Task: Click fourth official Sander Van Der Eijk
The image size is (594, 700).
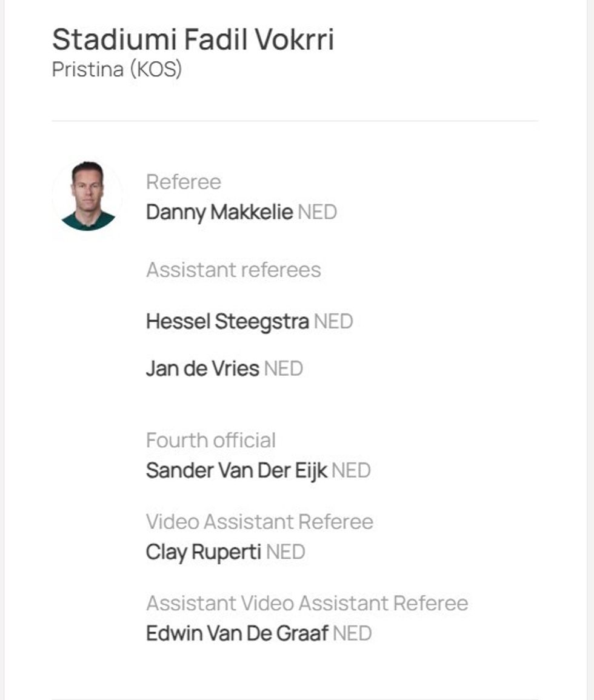Action: (236, 470)
